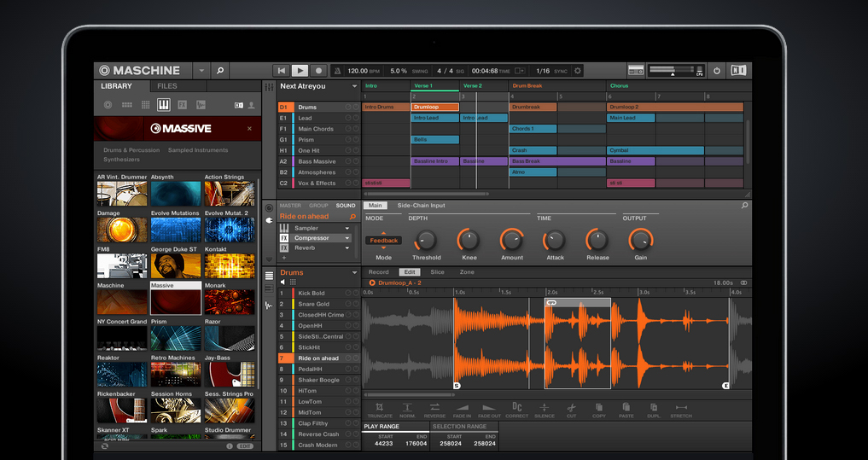Click the NI logo icon
Image resolution: width=868 pixels, height=460 pixels.
tap(738, 70)
